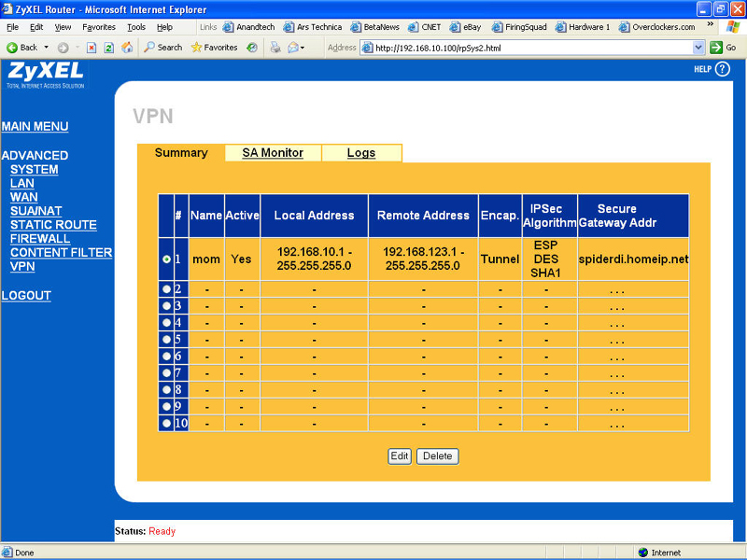Select VPN rule 4 radio button
The height and width of the screenshot is (560, 747).
pos(166,322)
